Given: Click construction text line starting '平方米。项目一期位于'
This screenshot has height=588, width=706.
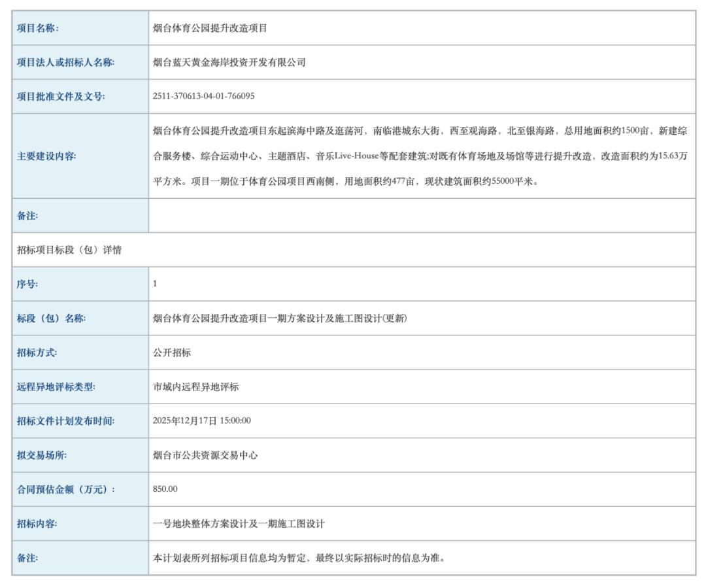Looking at the screenshot, I should point(346,181).
